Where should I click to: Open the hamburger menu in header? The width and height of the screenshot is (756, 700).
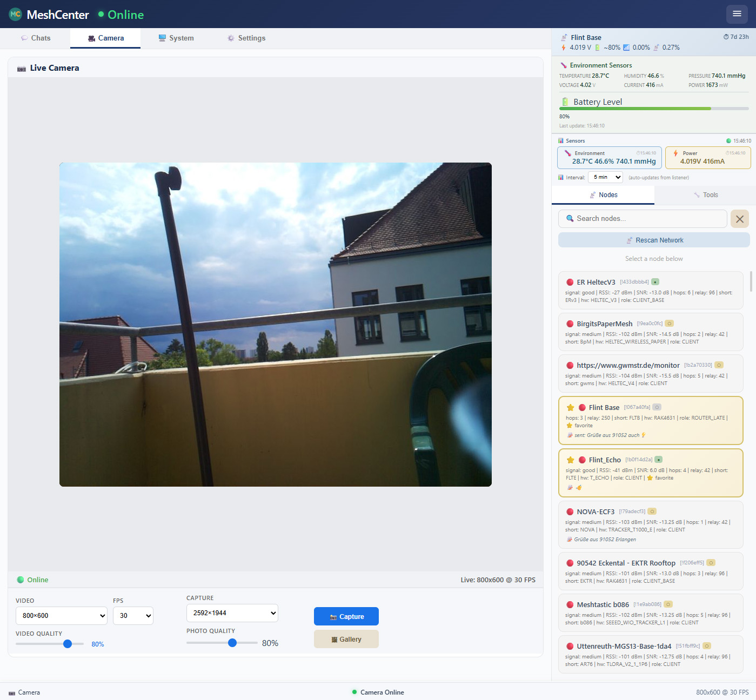coord(737,14)
